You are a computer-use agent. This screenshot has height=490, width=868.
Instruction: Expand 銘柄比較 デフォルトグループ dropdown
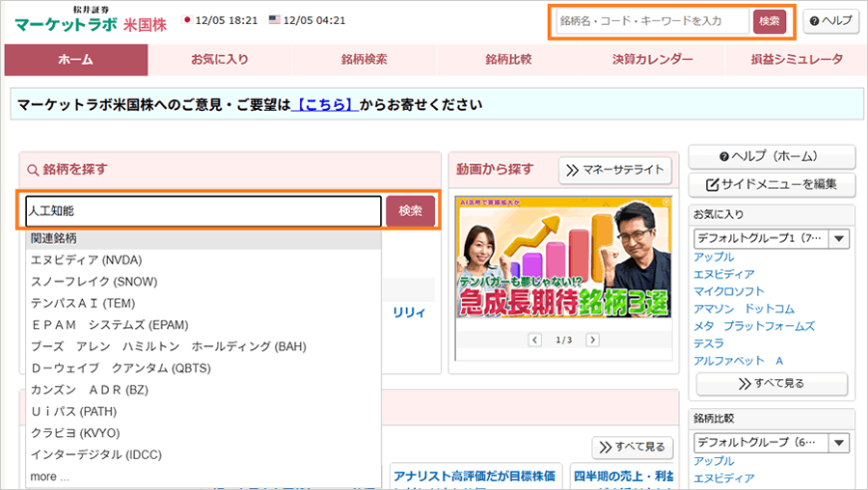coord(838,443)
